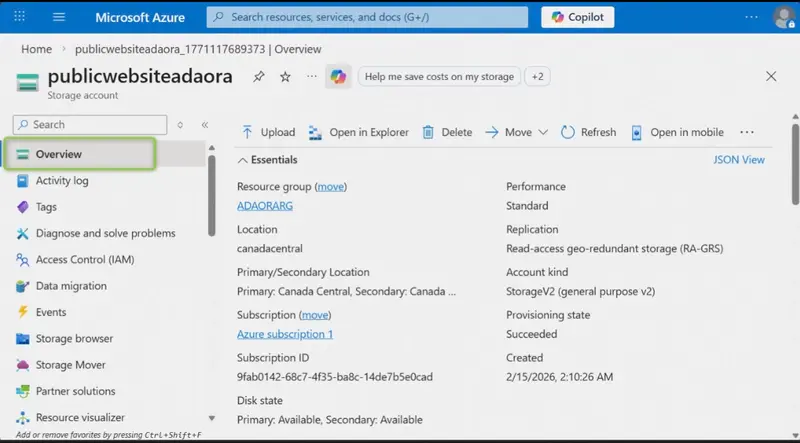Click Upload in the toolbar
The width and height of the screenshot is (800, 443).
(268, 132)
